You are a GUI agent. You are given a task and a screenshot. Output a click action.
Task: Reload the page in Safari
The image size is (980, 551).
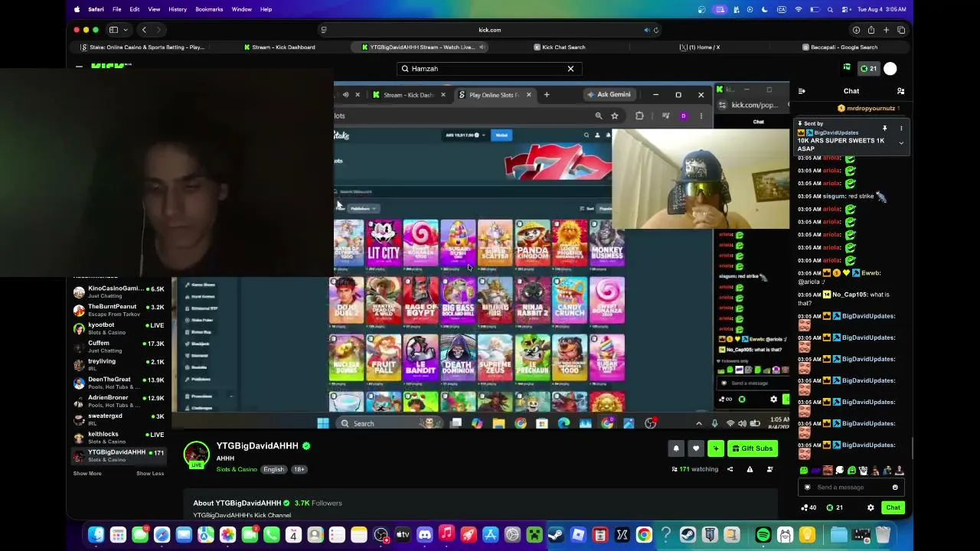[x=656, y=30]
